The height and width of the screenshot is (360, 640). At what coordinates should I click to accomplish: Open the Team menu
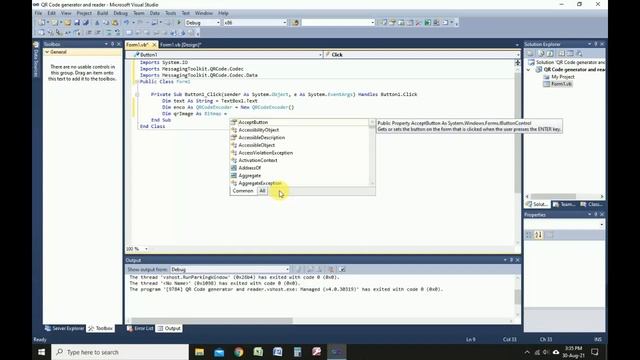point(139,13)
